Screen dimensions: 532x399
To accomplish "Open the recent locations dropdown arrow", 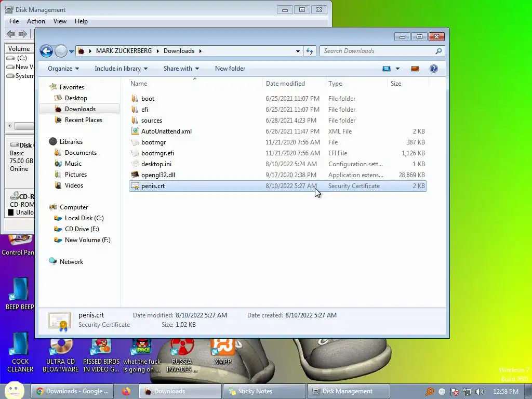I will coord(71,51).
